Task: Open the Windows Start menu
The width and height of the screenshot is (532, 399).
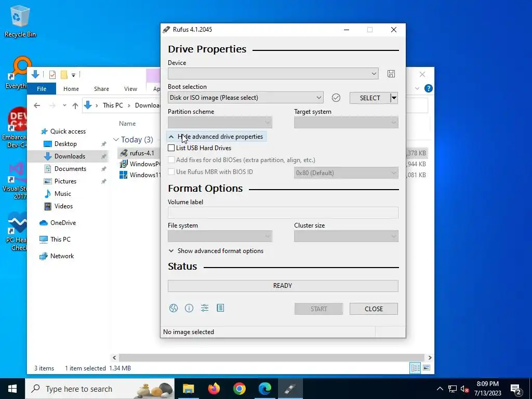Action: 12,389
